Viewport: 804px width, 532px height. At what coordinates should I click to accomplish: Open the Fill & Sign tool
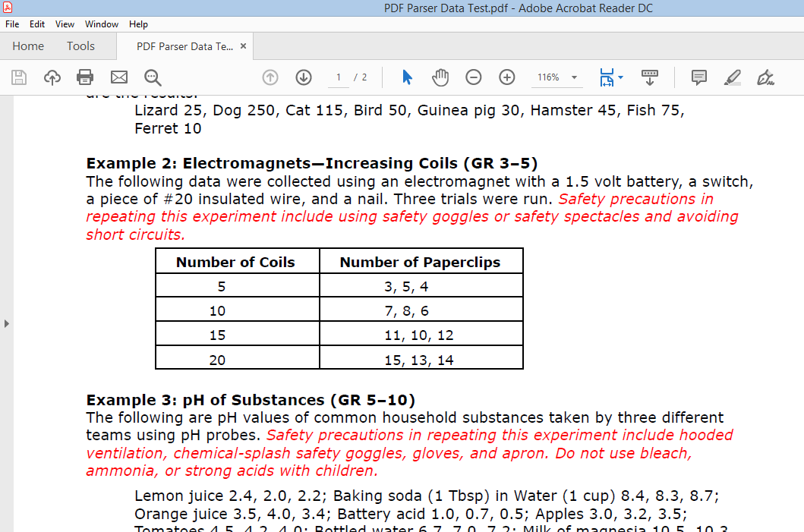point(765,77)
